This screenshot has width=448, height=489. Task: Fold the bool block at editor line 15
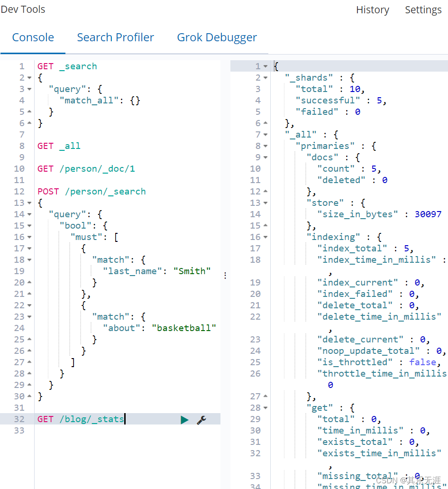coord(29,226)
